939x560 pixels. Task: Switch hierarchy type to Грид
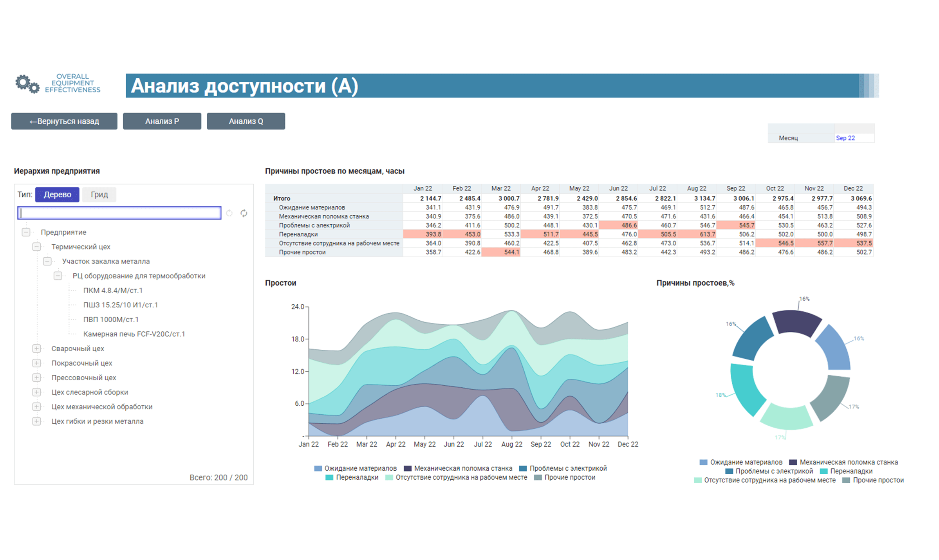point(99,195)
